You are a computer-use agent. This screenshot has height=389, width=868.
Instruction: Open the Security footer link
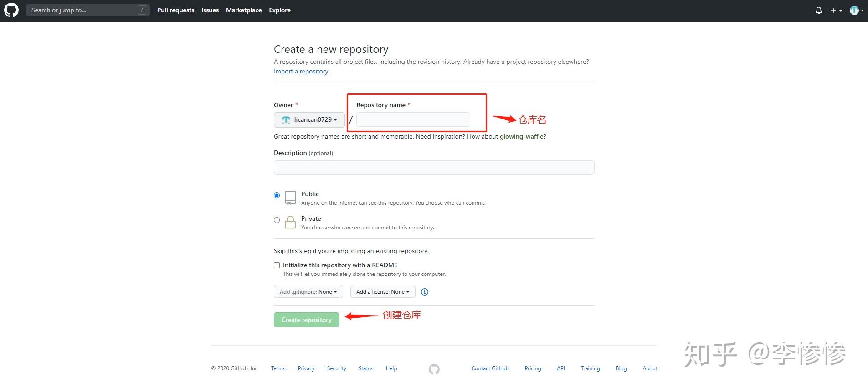click(x=337, y=368)
